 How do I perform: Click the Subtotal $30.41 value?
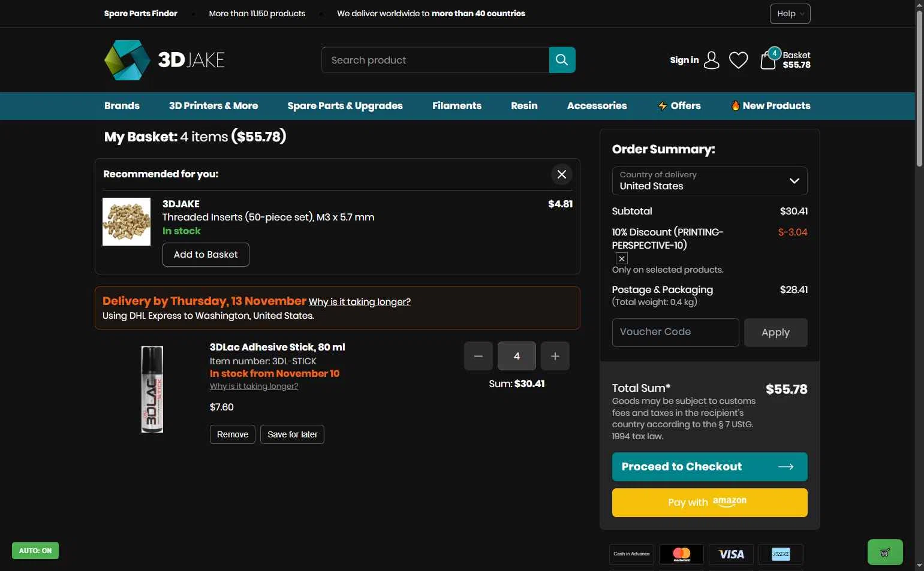click(794, 212)
